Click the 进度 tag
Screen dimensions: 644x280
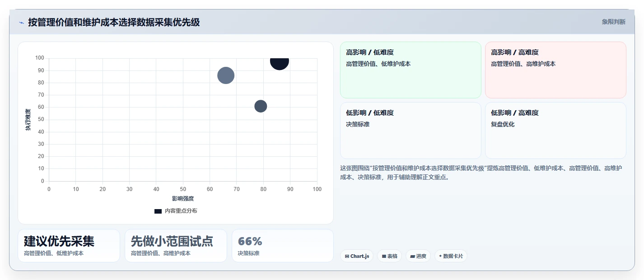point(418,256)
